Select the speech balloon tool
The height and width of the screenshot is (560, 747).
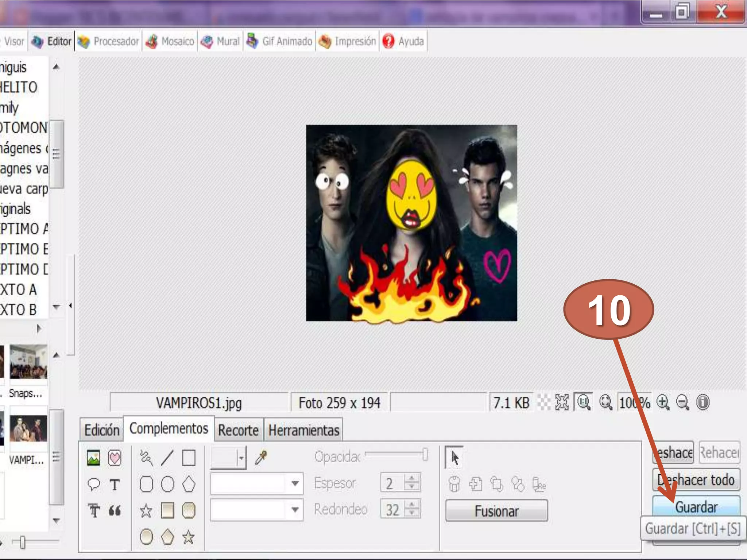point(93,484)
